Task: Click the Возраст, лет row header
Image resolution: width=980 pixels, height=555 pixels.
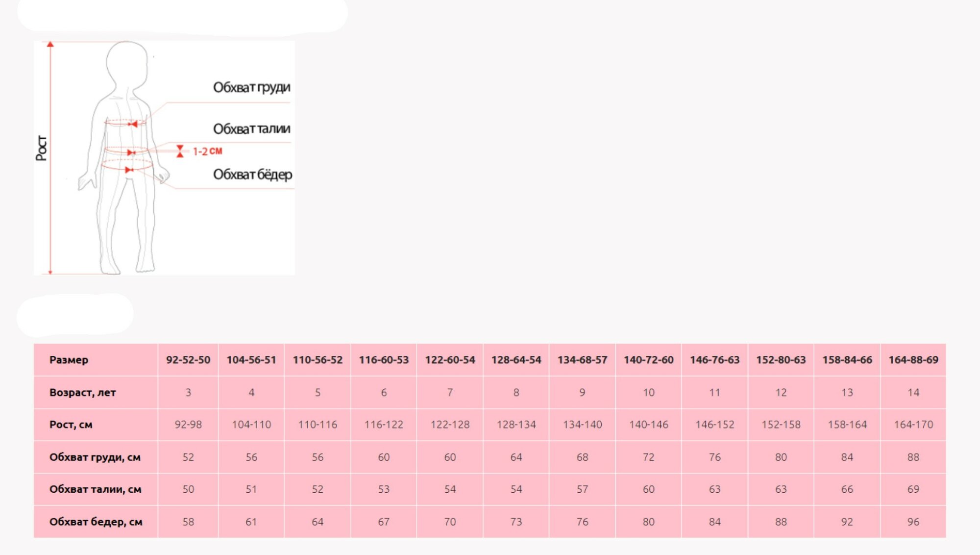Action: click(x=82, y=392)
